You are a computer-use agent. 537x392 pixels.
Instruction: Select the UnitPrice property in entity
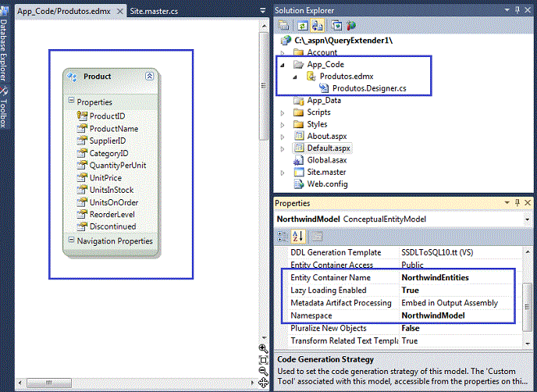pyautogui.click(x=105, y=178)
